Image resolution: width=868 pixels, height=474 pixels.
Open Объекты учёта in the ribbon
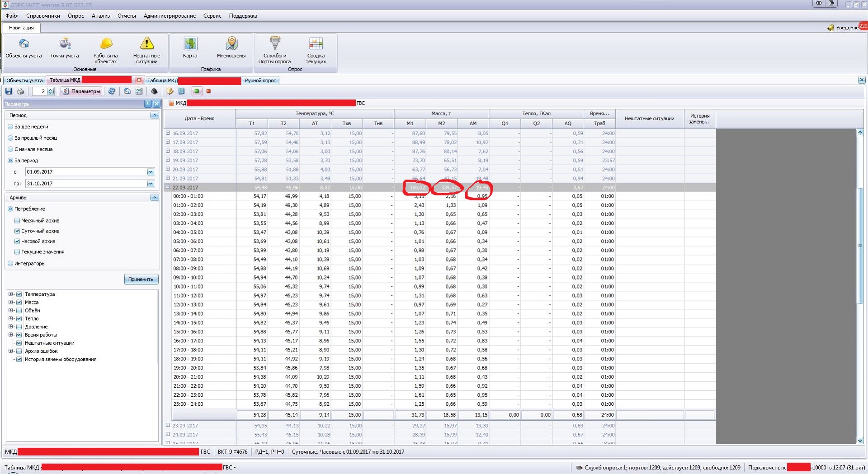(x=24, y=49)
